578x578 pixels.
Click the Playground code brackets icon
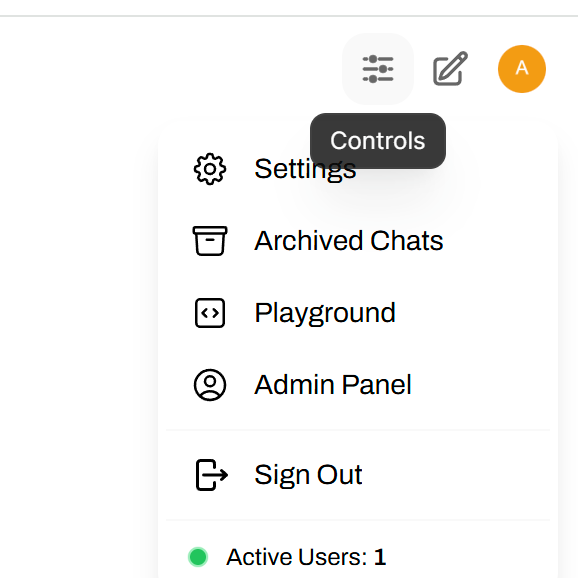point(210,313)
